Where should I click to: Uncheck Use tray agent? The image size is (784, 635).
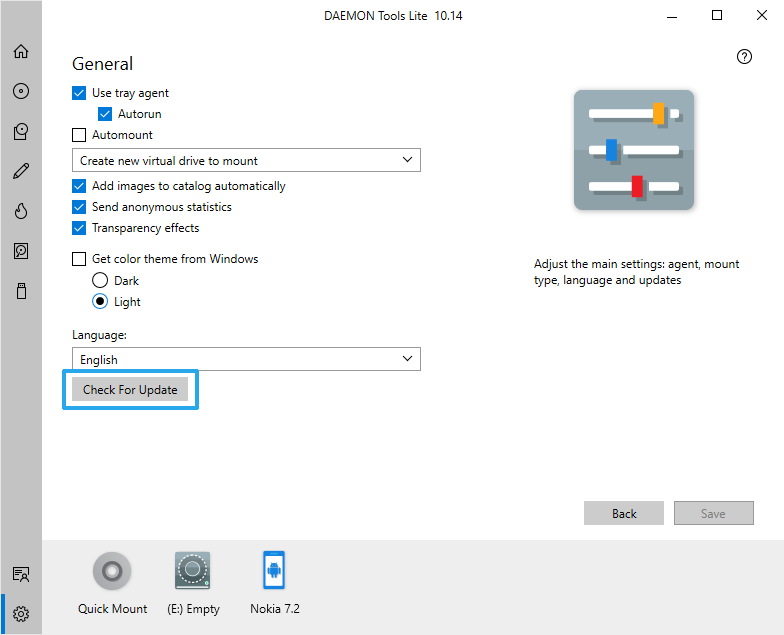pos(79,93)
